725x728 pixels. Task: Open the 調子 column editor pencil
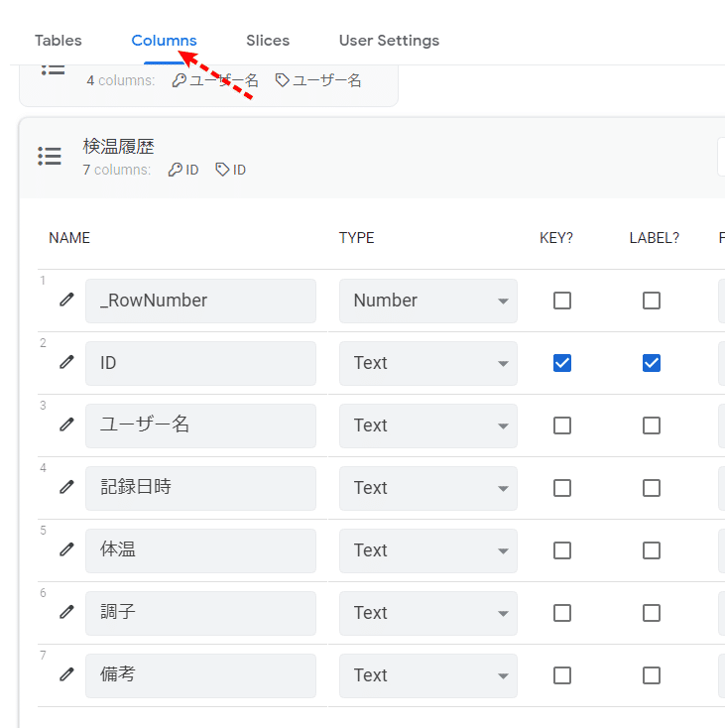(x=66, y=612)
